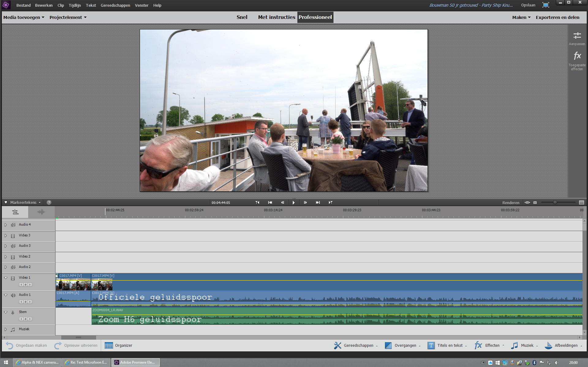This screenshot has width=588, height=367.
Task: Add keyframe on Stem track
Action: (x=25, y=319)
